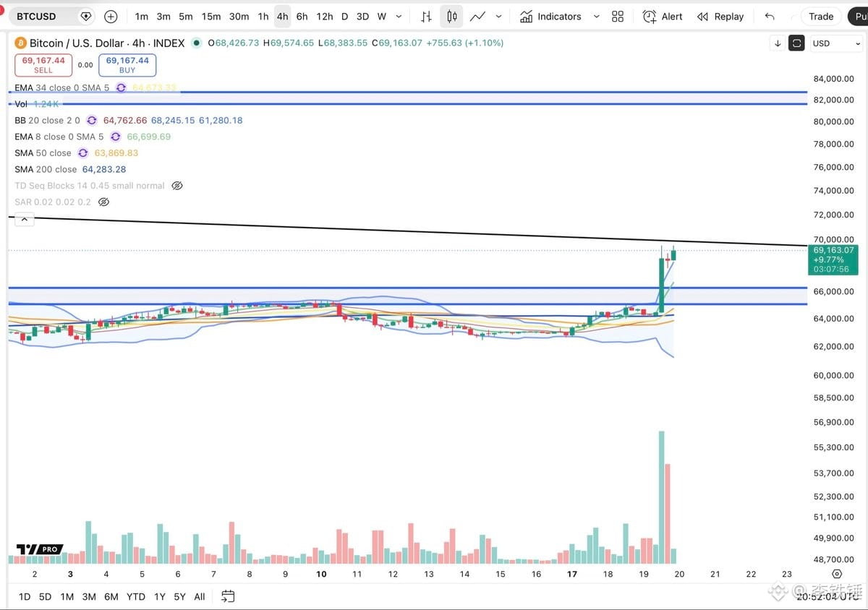
Task: Open the price scale settings gear
Action: (x=837, y=574)
